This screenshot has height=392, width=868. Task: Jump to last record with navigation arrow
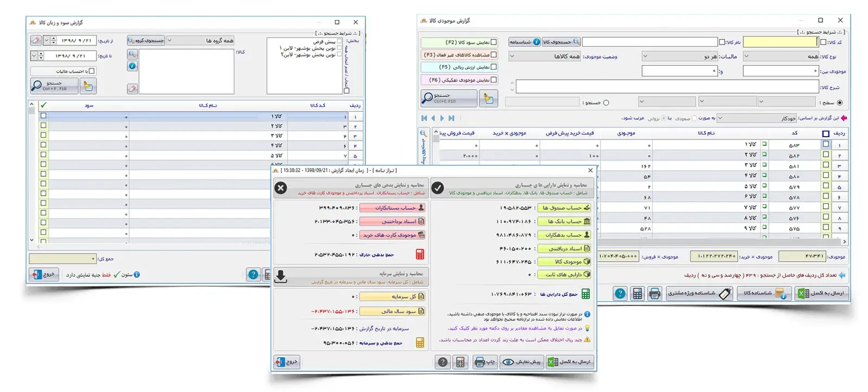pyautogui.click(x=451, y=118)
